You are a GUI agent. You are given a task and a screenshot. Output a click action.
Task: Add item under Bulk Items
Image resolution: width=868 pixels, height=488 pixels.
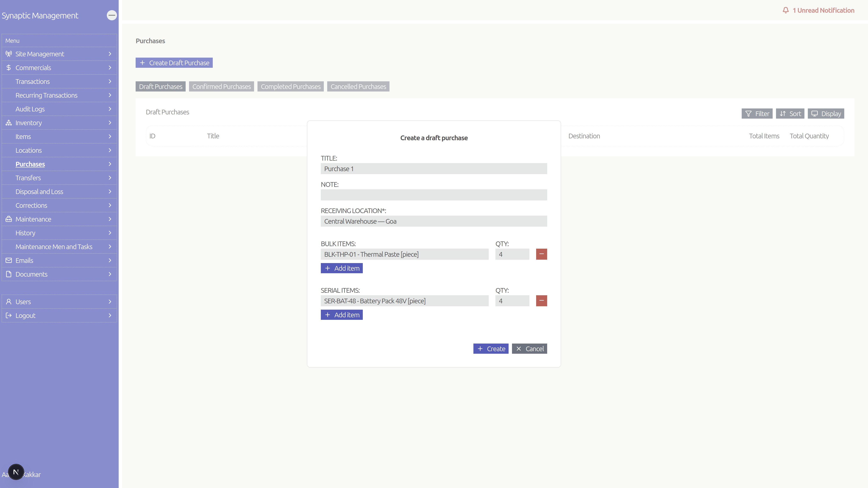(342, 268)
